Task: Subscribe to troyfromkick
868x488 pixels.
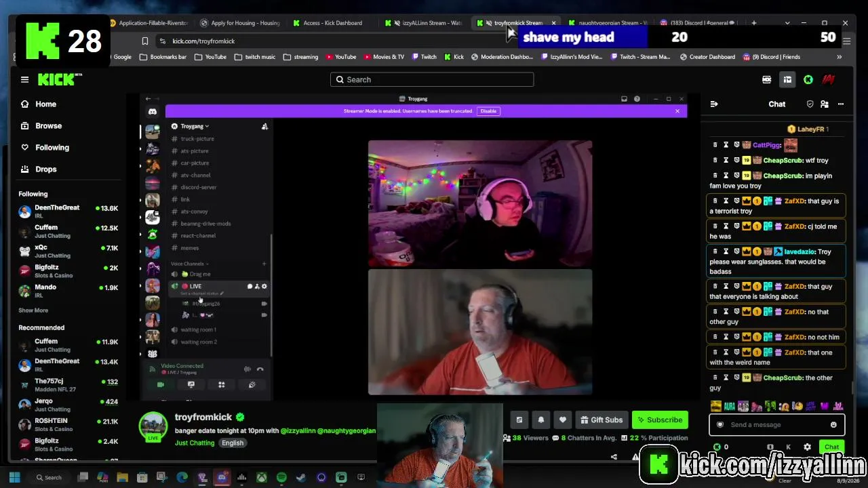Action: click(x=660, y=420)
